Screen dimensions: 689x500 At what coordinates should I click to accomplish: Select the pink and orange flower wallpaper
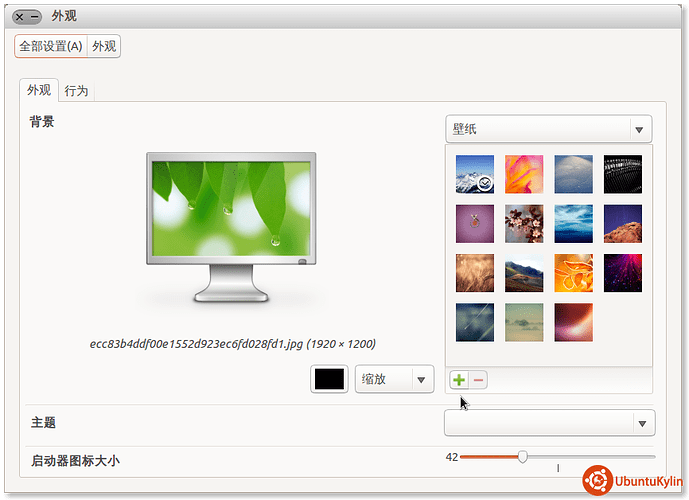click(x=524, y=174)
